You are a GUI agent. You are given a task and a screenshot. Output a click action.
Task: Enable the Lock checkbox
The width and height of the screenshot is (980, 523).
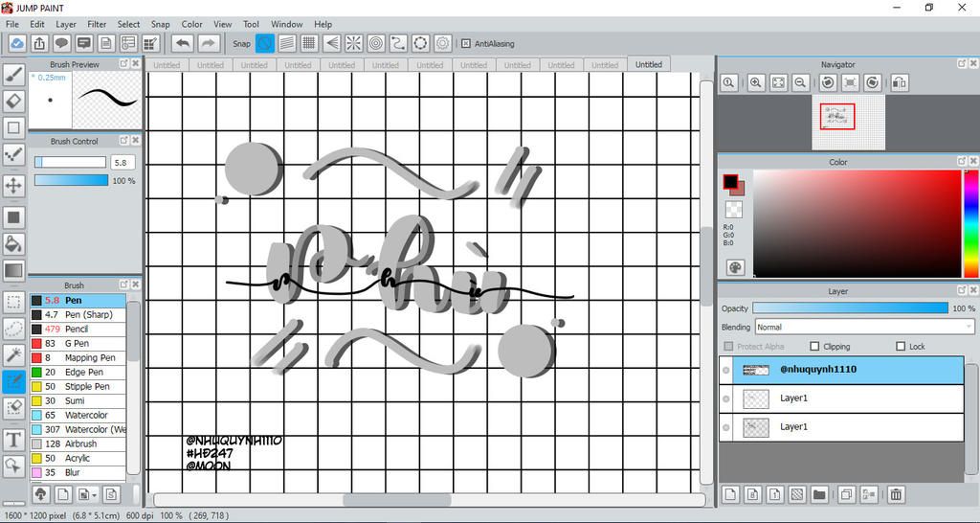901,346
